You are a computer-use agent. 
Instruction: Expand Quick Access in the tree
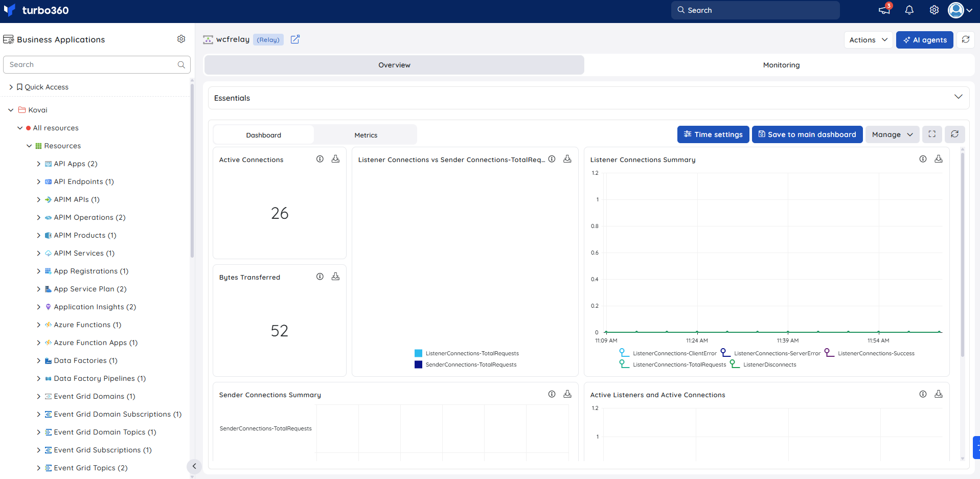point(11,87)
